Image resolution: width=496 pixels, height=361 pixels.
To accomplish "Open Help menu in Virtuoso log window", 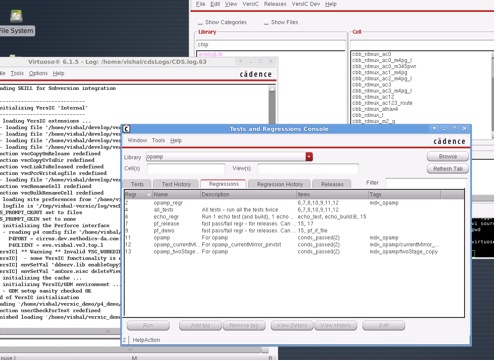I will (58, 73).
